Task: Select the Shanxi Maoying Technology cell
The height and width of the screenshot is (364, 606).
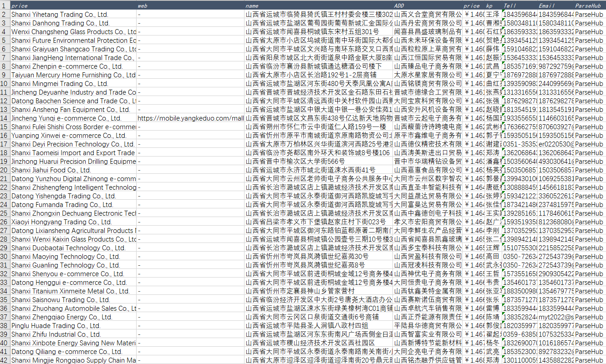Action: pyautogui.click(x=73, y=257)
